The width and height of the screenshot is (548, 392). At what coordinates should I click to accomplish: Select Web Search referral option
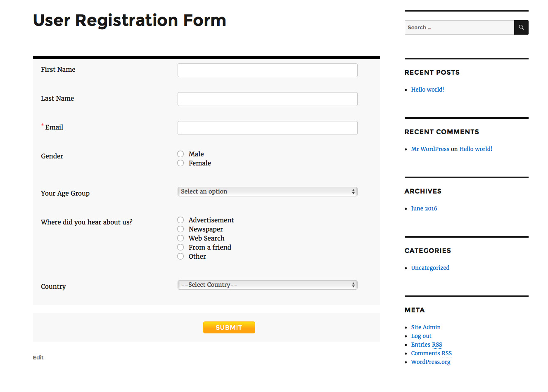click(x=180, y=238)
